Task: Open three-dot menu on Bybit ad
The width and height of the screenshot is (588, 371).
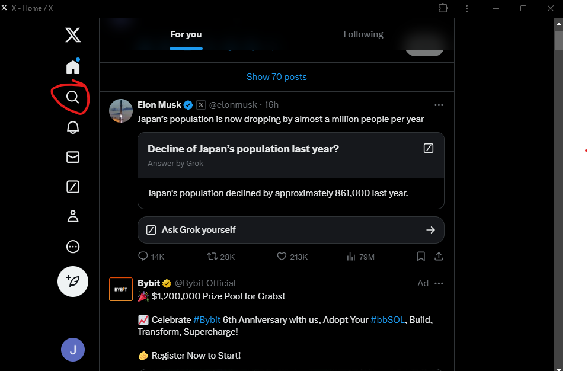Action: point(439,284)
